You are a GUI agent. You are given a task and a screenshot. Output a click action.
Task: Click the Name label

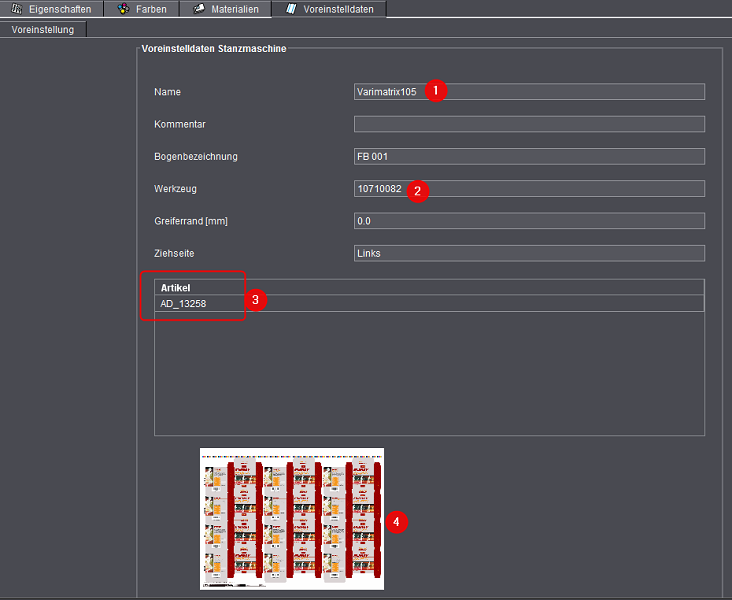tap(167, 92)
